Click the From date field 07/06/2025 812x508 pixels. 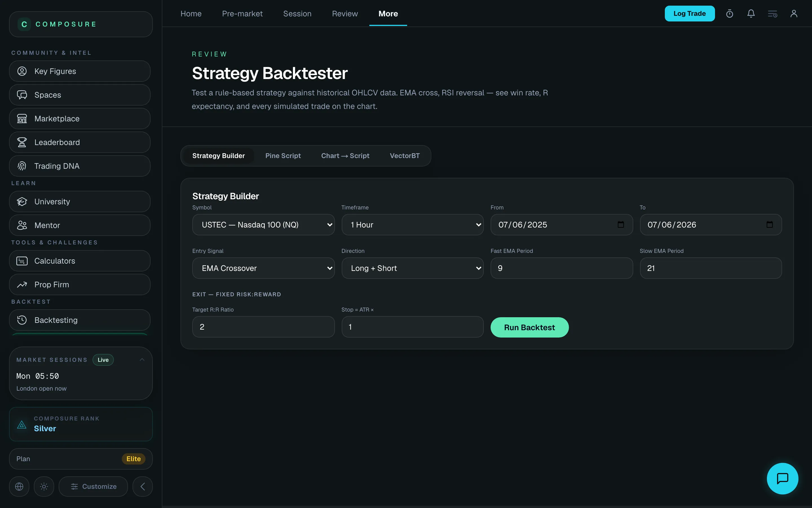(562, 224)
